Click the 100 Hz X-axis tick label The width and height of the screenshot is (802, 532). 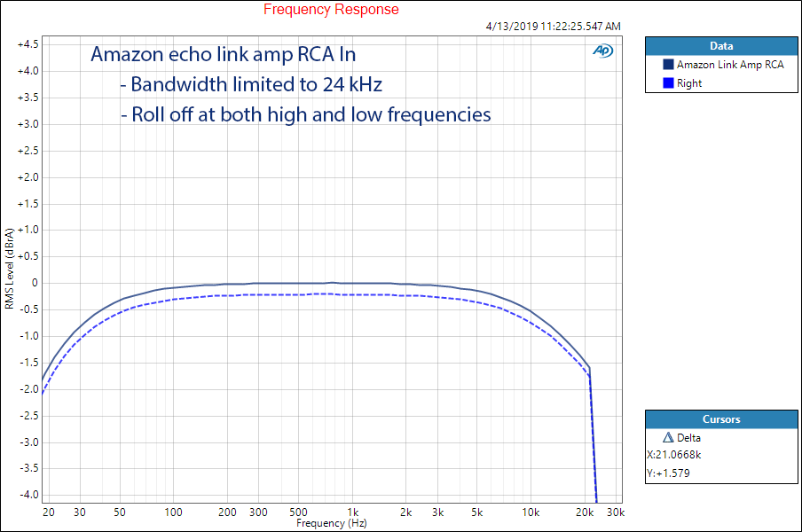click(173, 512)
